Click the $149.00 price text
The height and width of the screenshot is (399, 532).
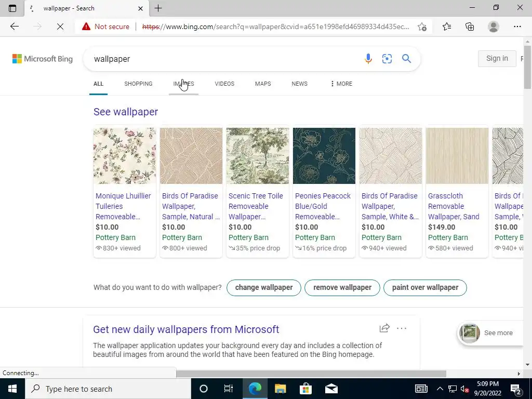click(x=442, y=227)
